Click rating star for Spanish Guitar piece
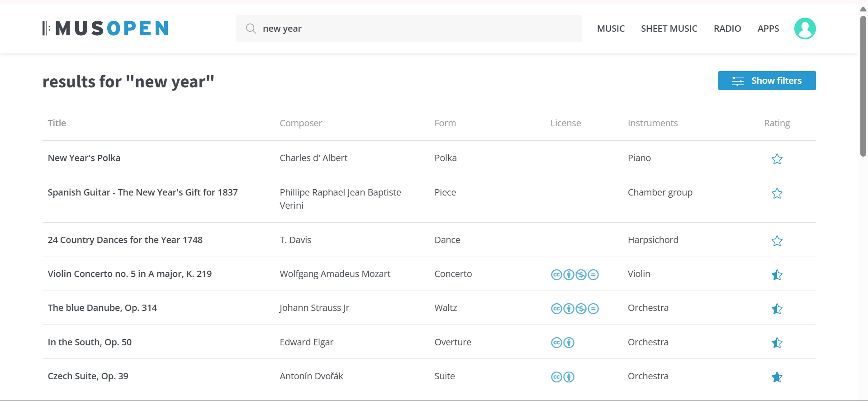The image size is (868, 401). tap(777, 193)
